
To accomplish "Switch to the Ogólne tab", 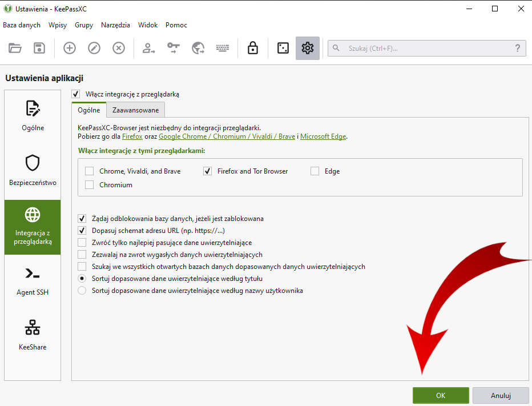I will point(89,110).
